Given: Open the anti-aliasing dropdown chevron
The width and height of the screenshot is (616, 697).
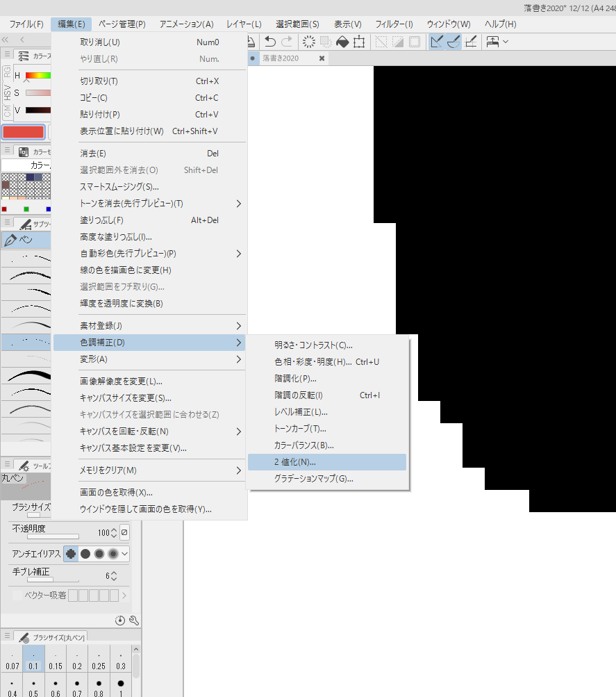Looking at the screenshot, I should pyautogui.click(x=124, y=554).
